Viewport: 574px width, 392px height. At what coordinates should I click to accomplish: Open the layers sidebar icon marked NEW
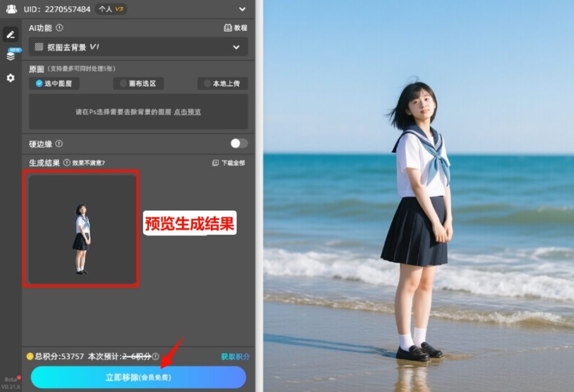[11, 56]
